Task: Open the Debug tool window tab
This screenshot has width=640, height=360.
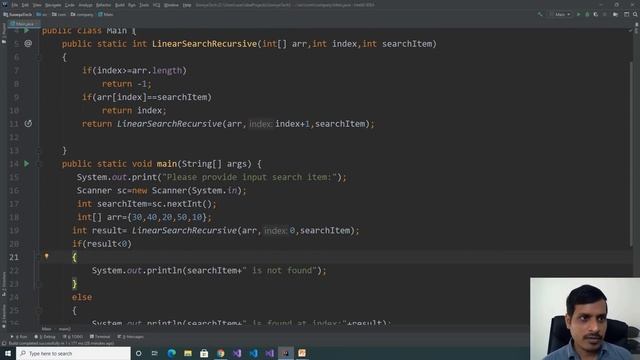Action: [x=45, y=337]
